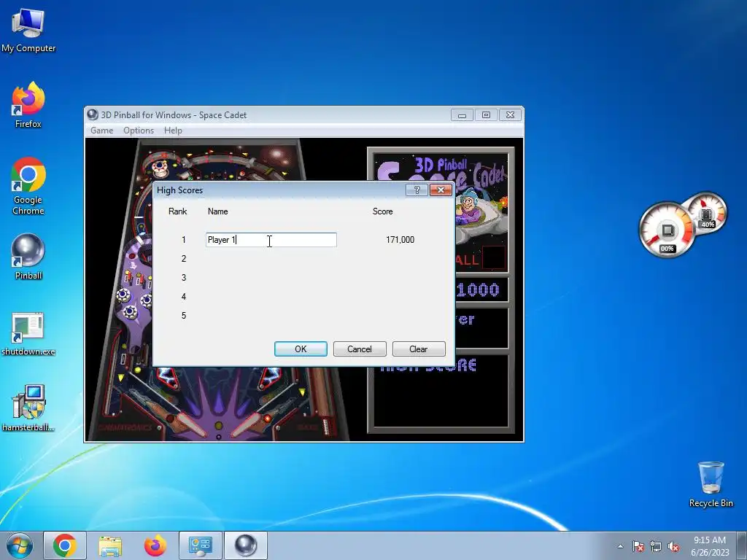Viewport: 747px width, 560px height.
Task: Open the Game menu
Action: point(102,131)
